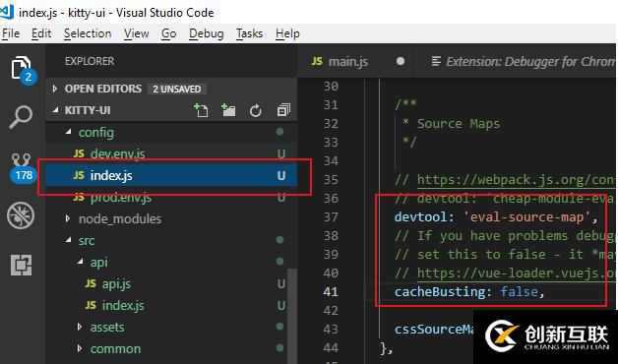
Task: Click the Source Maps comment text
Action: (459, 124)
